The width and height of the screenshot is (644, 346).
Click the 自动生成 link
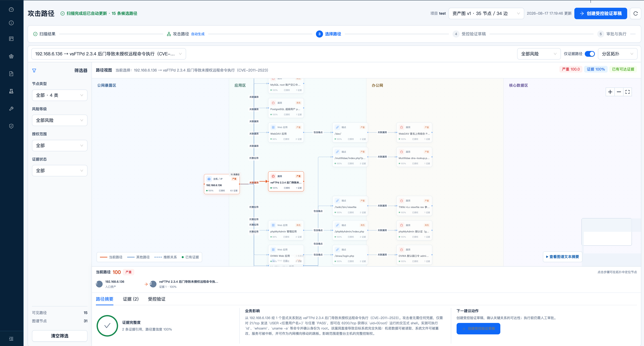(198, 34)
